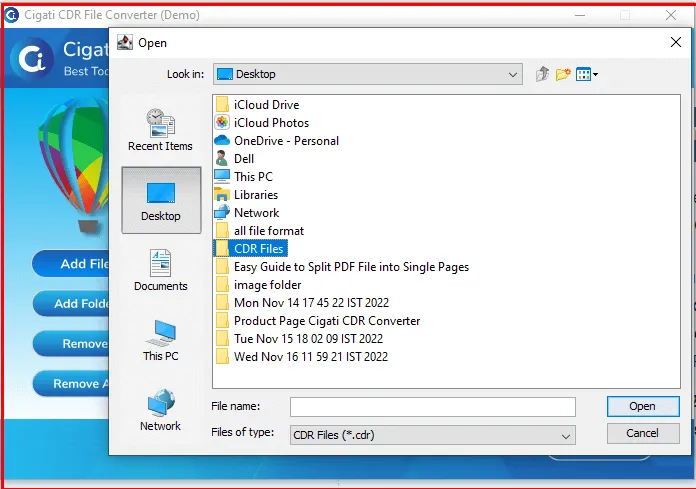
Task: Click Add Folder button in Cigati window
Action: pos(71,304)
